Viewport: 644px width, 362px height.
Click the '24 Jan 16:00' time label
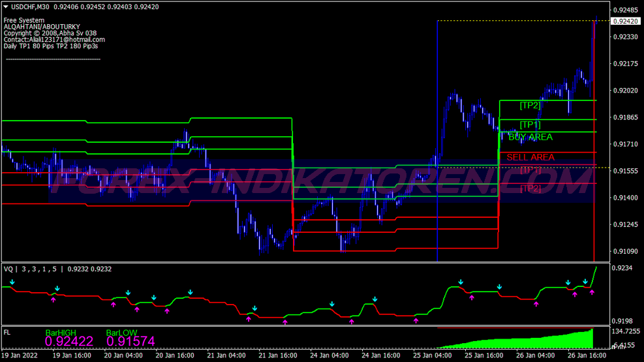(x=381, y=355)
